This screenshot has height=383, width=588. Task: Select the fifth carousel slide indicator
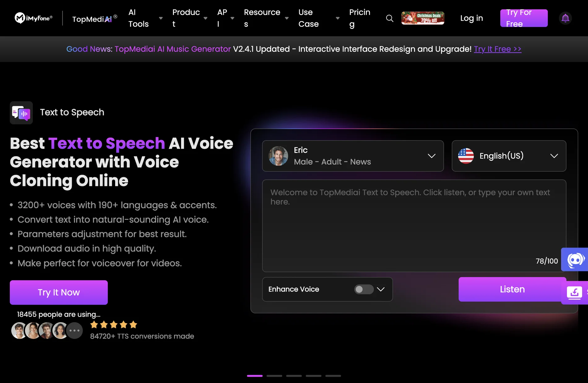[x=333, y=376]
